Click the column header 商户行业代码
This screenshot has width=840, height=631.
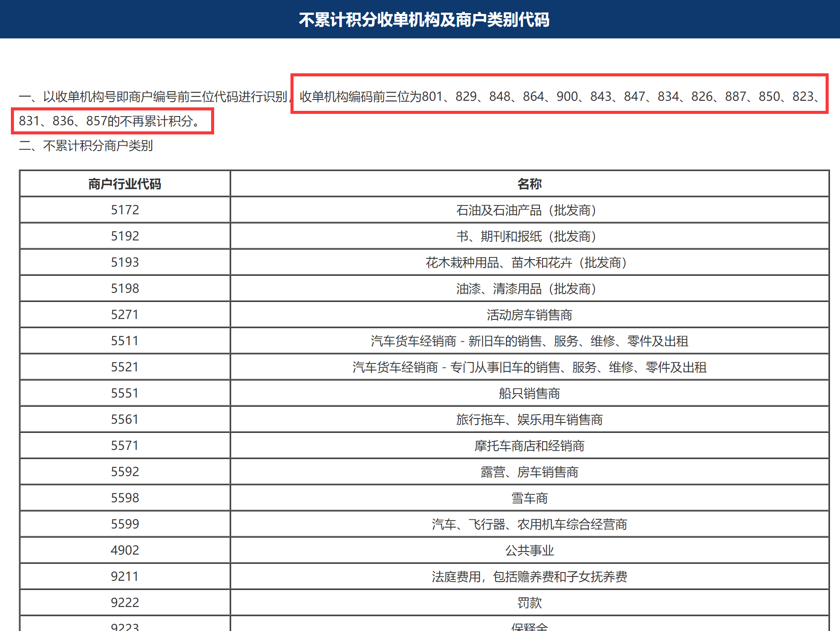[125, 184]
